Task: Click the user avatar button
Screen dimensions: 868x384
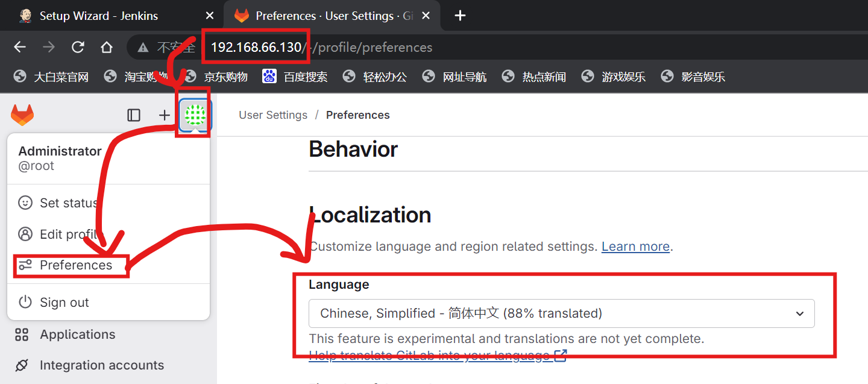Action: [x=195, y=115]
